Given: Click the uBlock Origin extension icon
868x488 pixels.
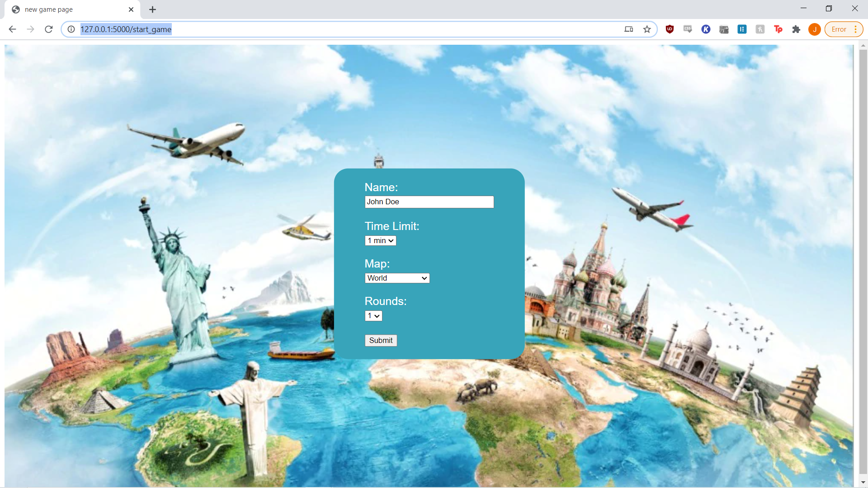Looking at the screenshot, I should tap(670, 29).
